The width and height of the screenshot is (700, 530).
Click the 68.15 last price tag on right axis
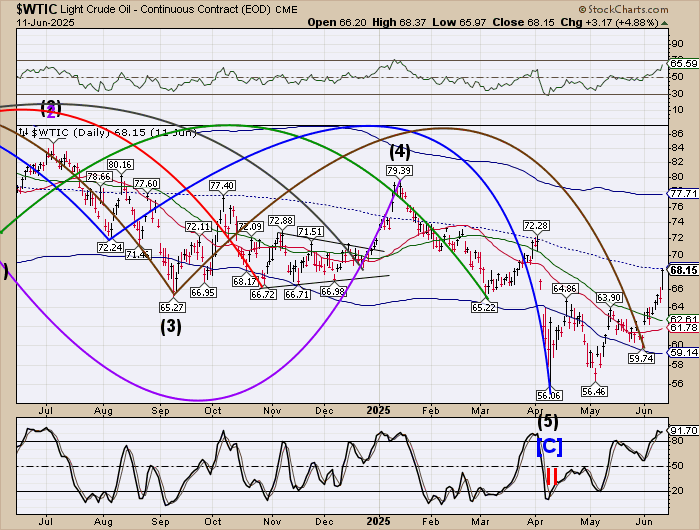682,270
